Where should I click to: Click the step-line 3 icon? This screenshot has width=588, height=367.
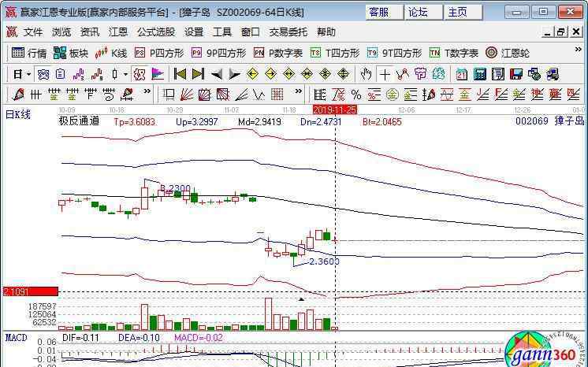click(x=78, y=74)
